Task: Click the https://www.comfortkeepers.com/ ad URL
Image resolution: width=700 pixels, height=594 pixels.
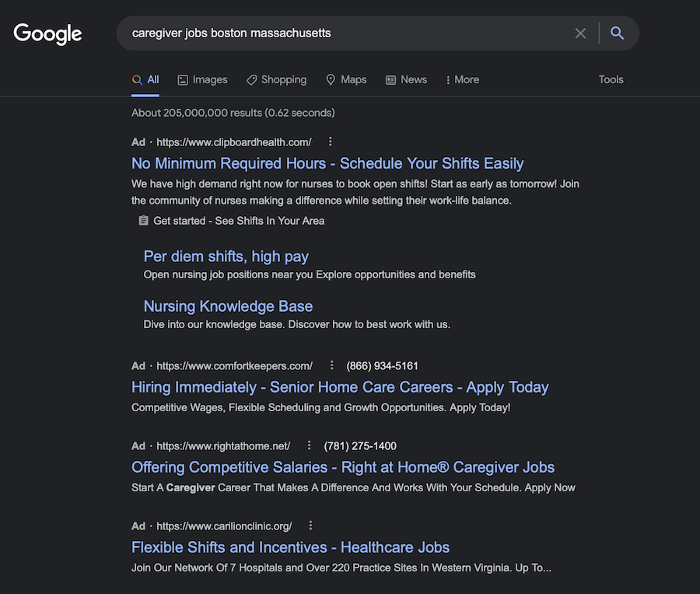Action: (x=234, y=366)
